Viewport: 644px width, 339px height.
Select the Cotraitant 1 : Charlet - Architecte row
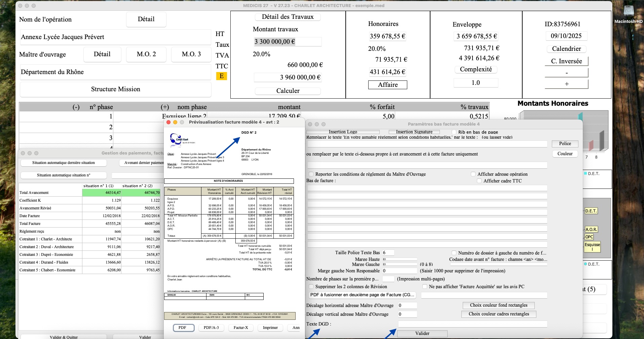point(89,239)
